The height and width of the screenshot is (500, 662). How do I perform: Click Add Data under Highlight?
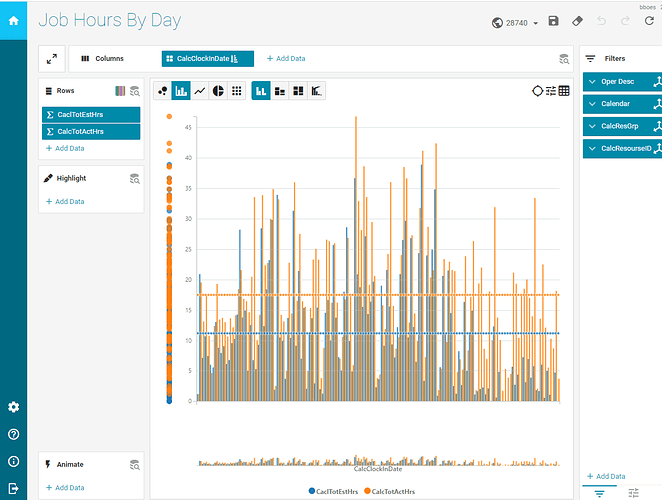tap(65, 201)
